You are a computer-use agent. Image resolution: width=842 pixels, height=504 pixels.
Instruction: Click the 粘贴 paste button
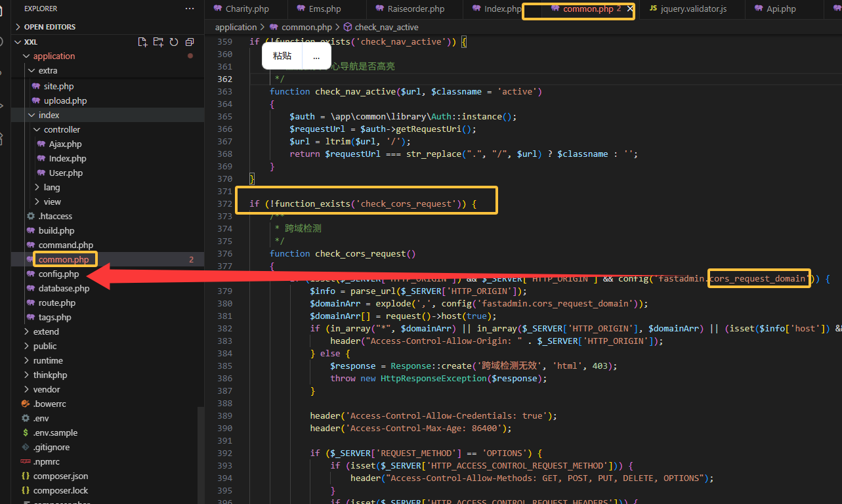click(282, 56)
